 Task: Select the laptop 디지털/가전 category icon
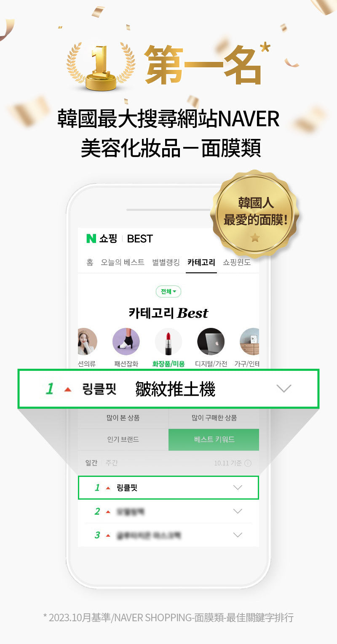pyautogui.click(x=211, y=342)
